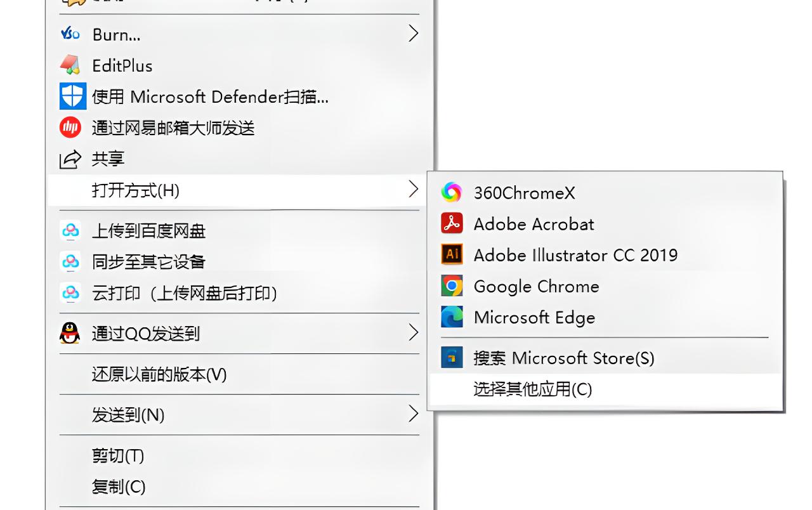The height and width of the screenshot is (510, 812).
Task: Click the 百度网盘 upload icon
Action: point(70,231)
